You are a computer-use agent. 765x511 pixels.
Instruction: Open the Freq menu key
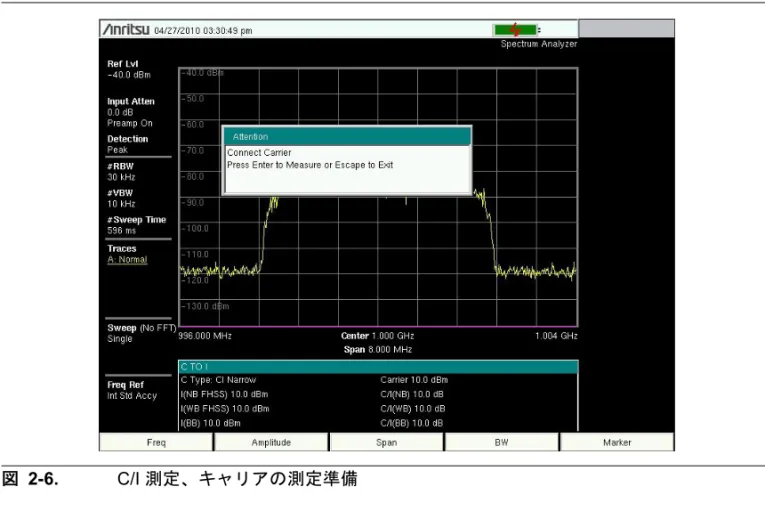[156, 442]
